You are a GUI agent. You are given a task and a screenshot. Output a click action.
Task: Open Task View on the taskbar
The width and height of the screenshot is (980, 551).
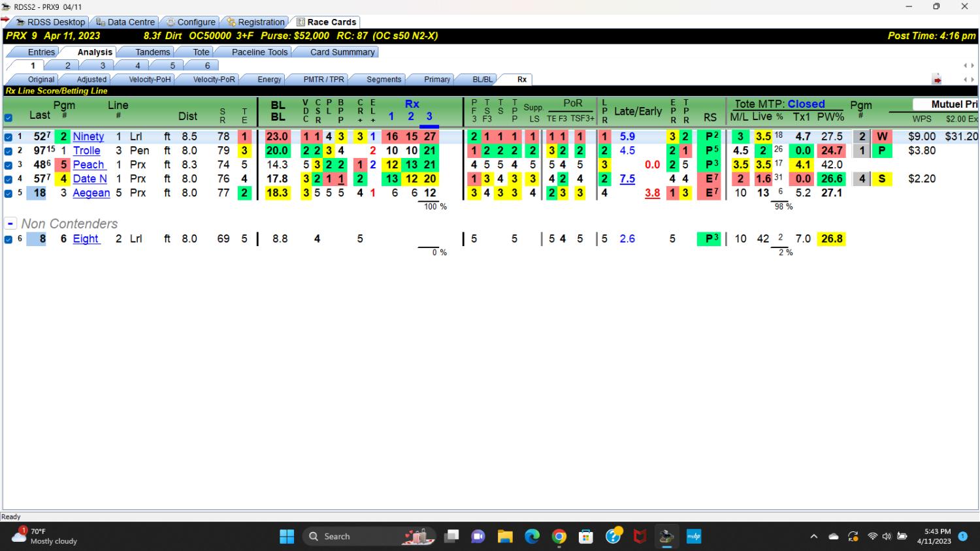451,537
